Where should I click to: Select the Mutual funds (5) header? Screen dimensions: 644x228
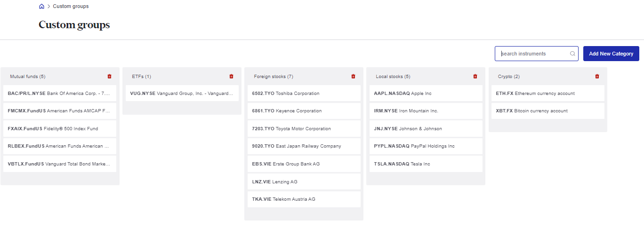[28, 76]
